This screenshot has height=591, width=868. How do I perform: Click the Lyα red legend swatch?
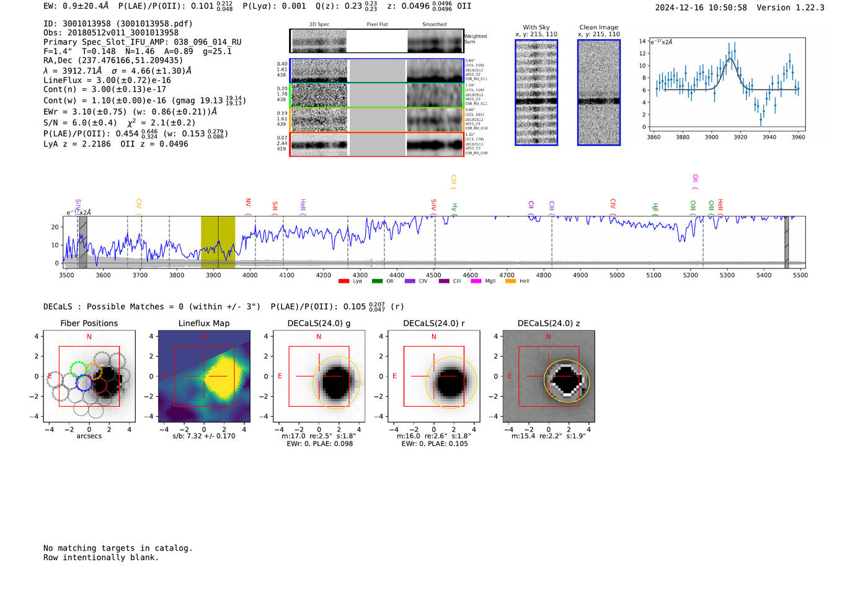[x=343, y=282]
